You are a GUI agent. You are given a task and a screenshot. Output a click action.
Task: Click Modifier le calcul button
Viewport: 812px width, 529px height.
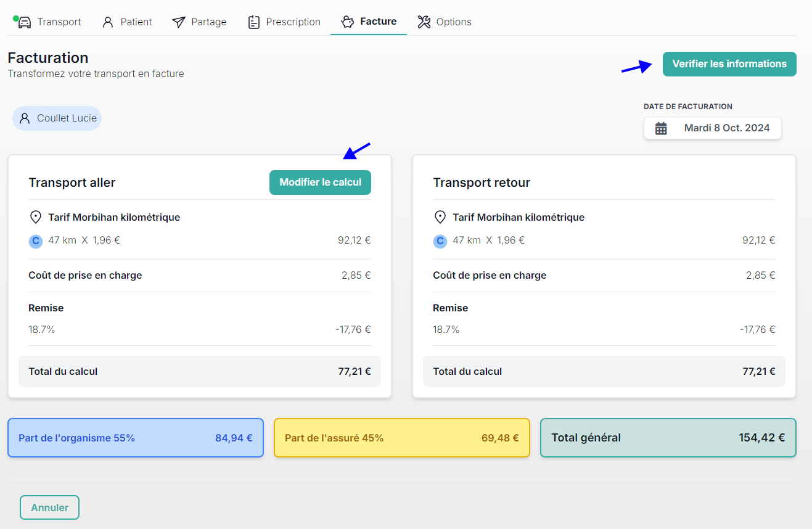(321, 182)
